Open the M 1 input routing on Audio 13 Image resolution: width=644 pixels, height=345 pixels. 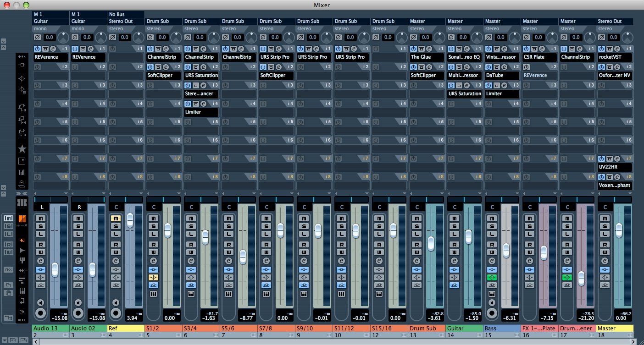coord(51,15)
